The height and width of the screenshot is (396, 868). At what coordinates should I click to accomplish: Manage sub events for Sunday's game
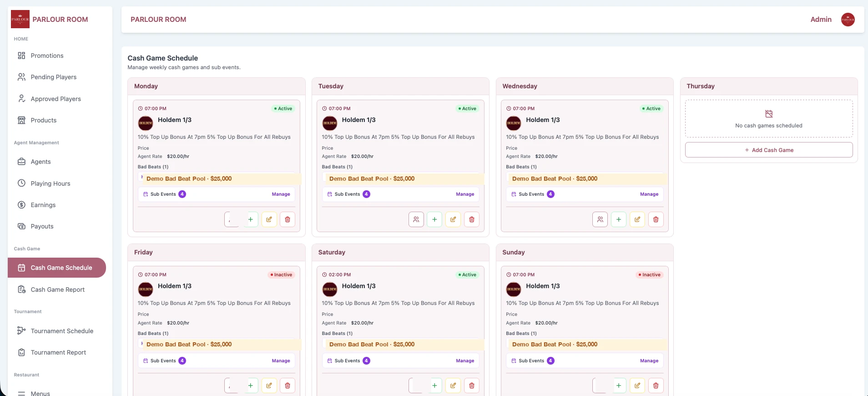click(649, 361)
